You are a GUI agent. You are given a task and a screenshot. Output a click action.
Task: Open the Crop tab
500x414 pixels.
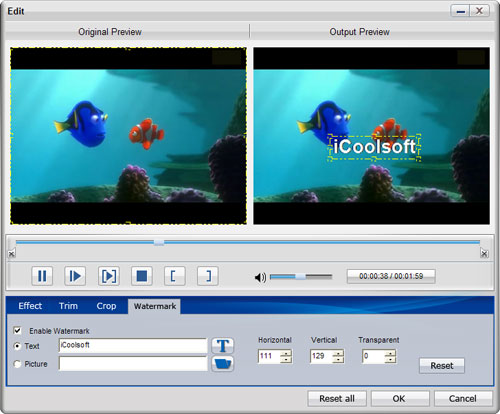click(x=106, y=306)
